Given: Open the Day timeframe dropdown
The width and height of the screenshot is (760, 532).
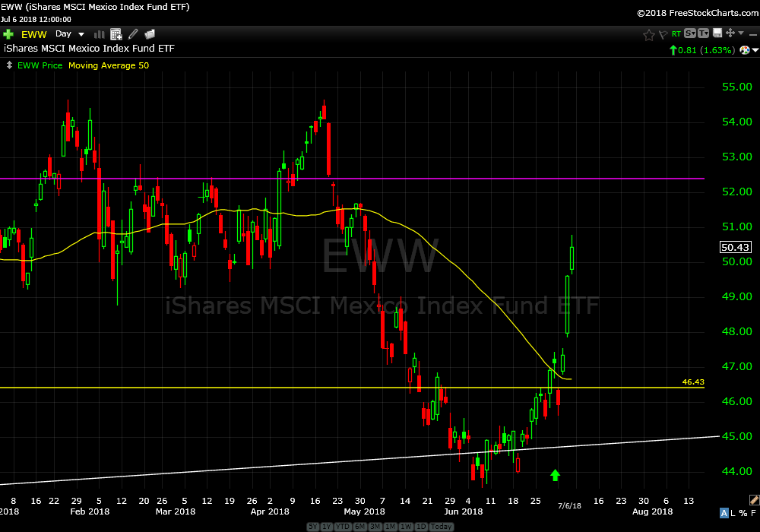Looking at the screenshot, I should pyautogui.click(x=70, y=34).
